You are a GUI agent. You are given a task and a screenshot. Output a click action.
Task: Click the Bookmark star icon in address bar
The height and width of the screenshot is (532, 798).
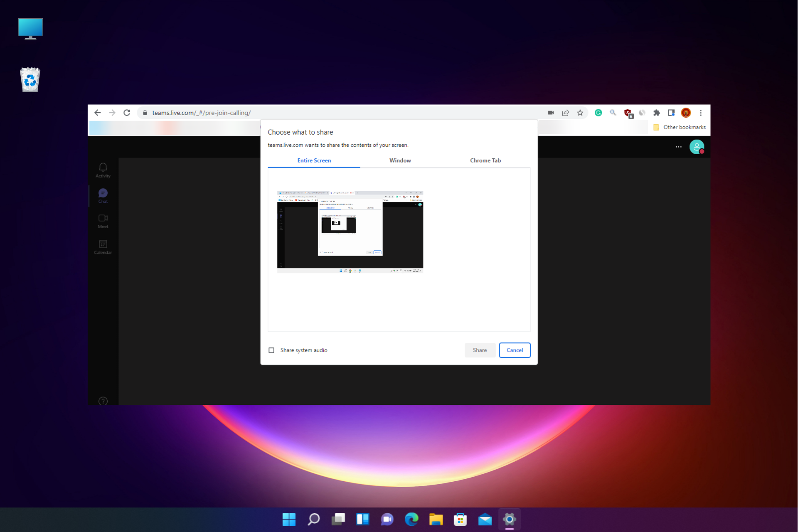click(x=580, y=113)
